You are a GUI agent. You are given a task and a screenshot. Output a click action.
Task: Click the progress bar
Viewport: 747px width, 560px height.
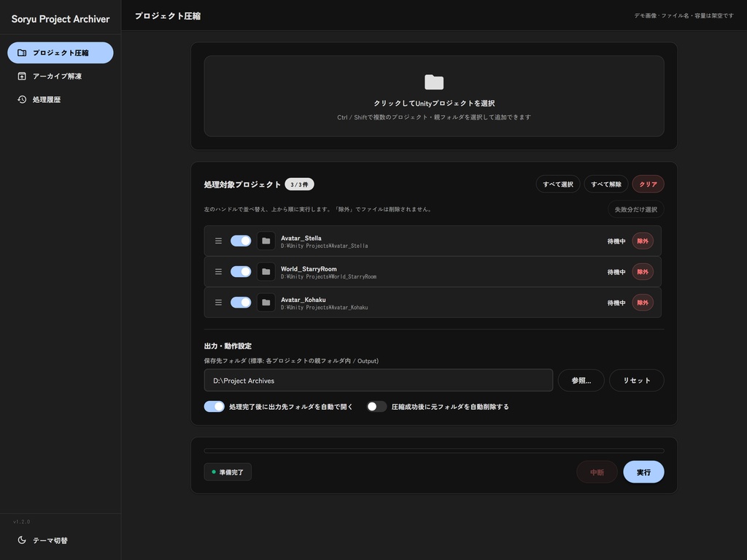click(434, 451)
